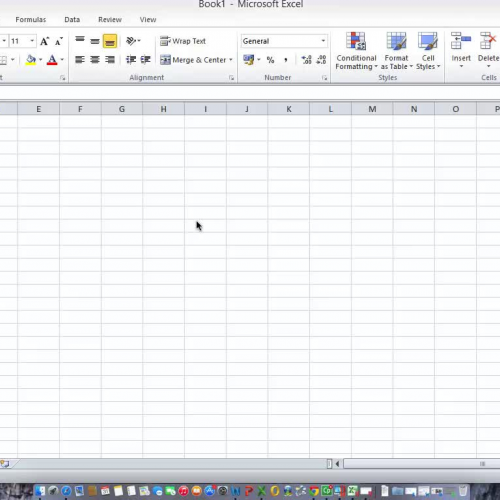Open Alignment group dialog launcher
Screen dimensions: 500x500
pos(231,78)
